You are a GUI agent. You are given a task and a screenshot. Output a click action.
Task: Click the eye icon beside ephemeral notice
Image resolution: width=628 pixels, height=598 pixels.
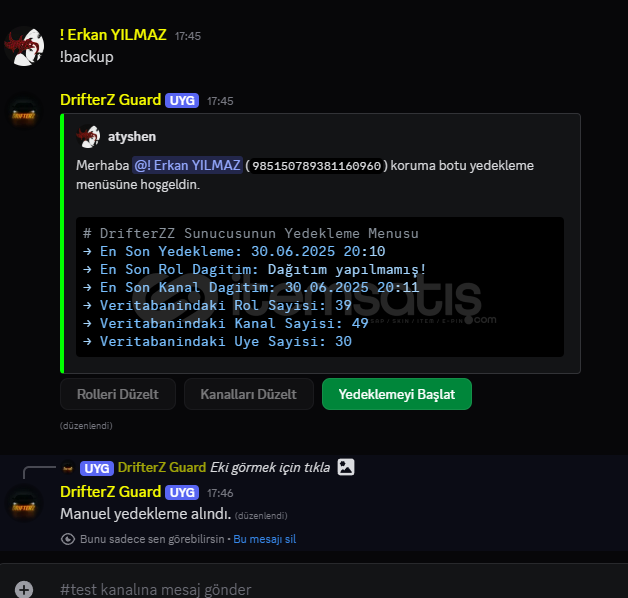(68, 539)
